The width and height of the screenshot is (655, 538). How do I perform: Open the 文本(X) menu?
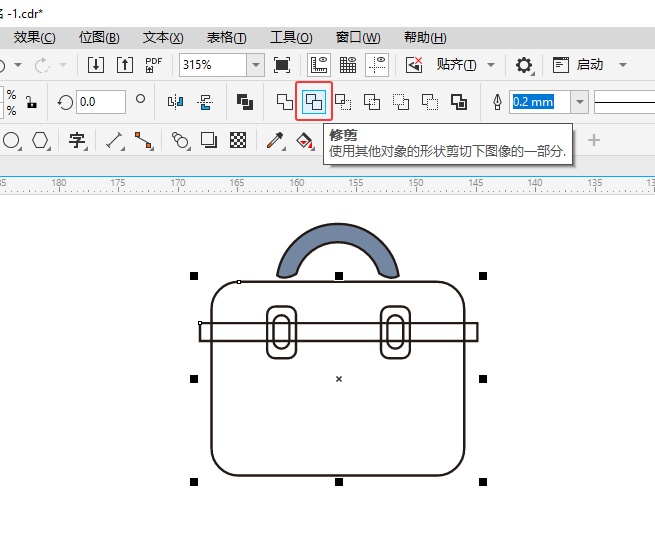point(163,38)
